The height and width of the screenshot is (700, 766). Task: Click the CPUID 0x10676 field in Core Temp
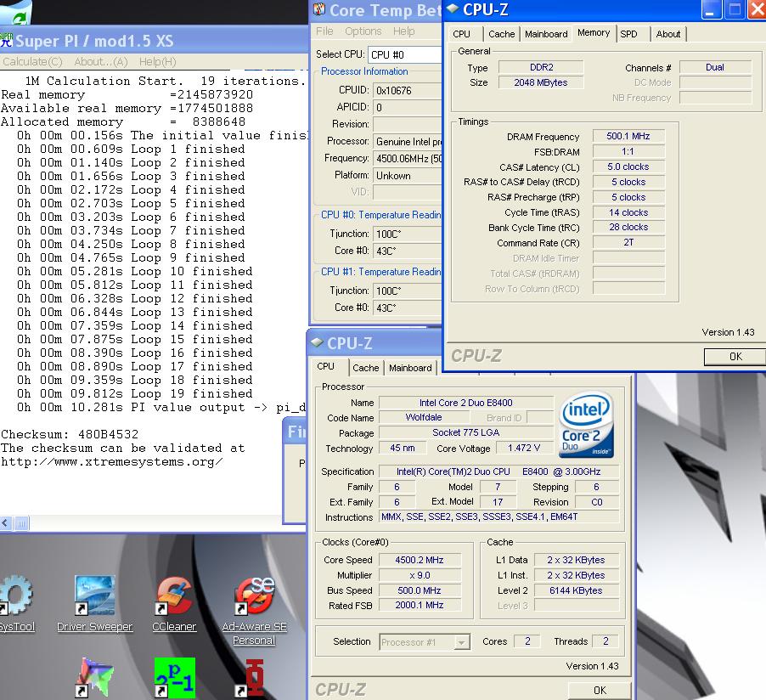[408, 90]
